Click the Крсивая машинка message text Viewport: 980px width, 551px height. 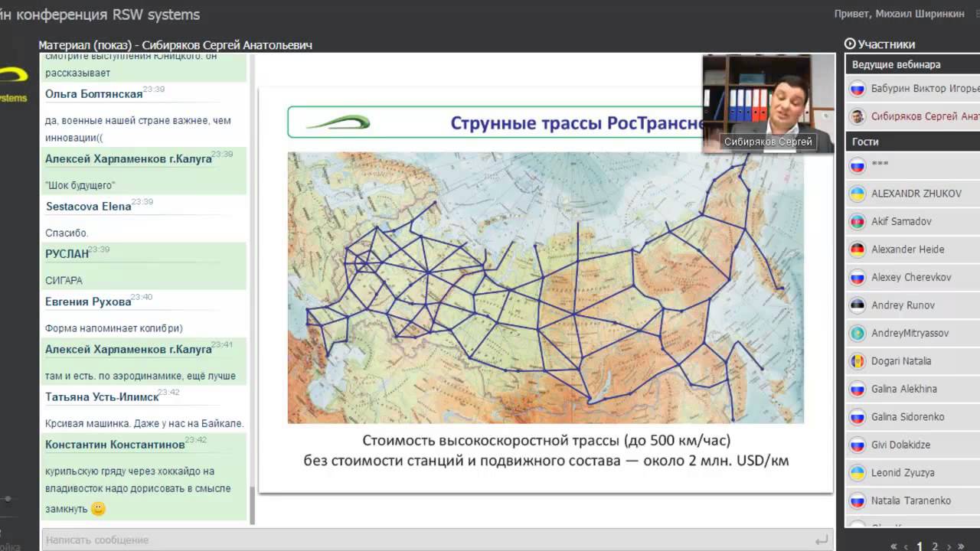click(144, 423)
